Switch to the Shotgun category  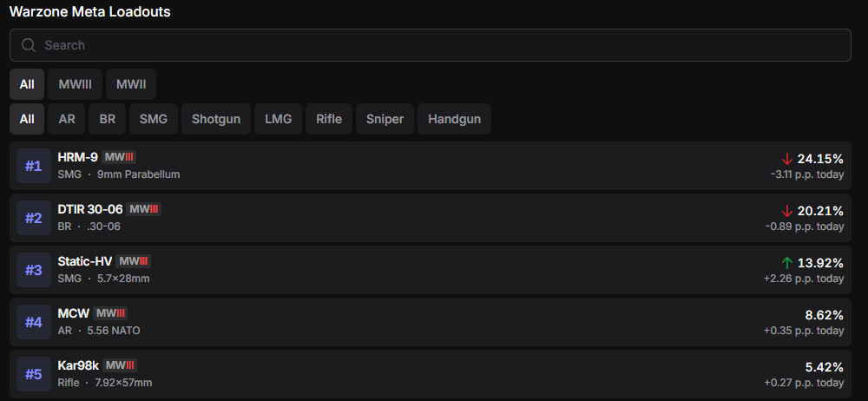[216, 119]
